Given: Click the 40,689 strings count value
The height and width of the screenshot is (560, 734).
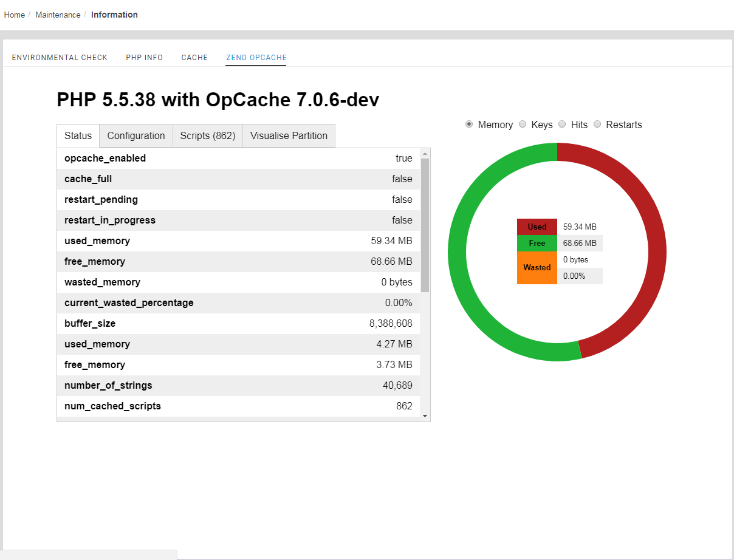Looking at the screenshot, I should (397, 386).
